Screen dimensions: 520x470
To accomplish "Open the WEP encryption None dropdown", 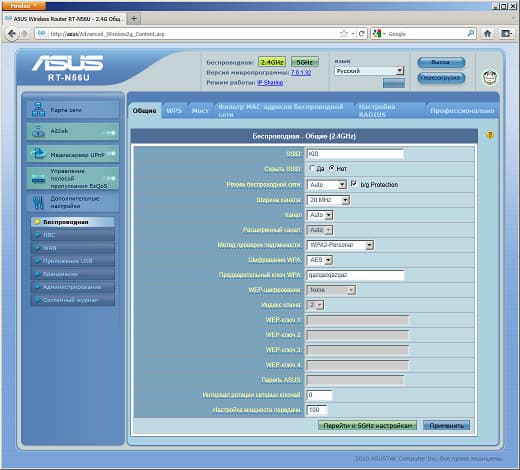I will point(331,290).
